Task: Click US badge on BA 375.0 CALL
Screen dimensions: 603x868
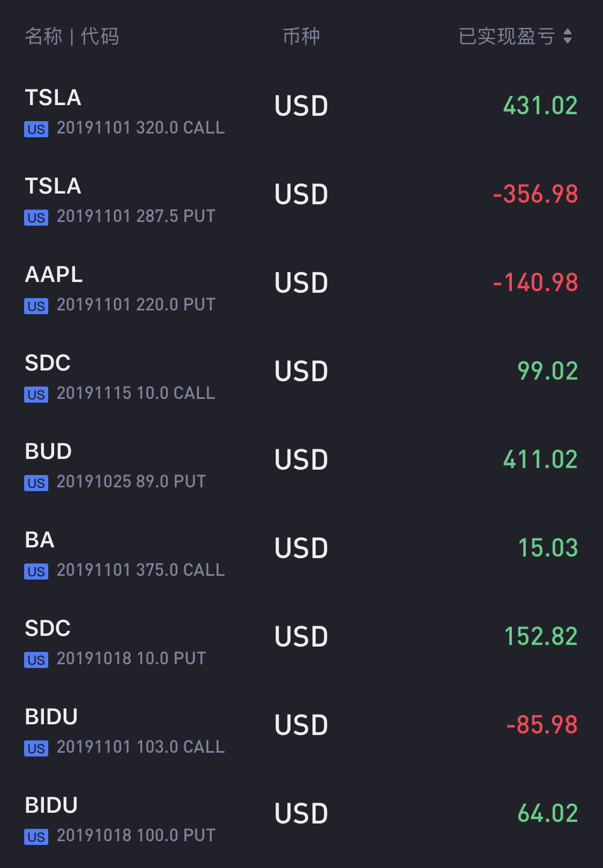Action: (36, 572)
